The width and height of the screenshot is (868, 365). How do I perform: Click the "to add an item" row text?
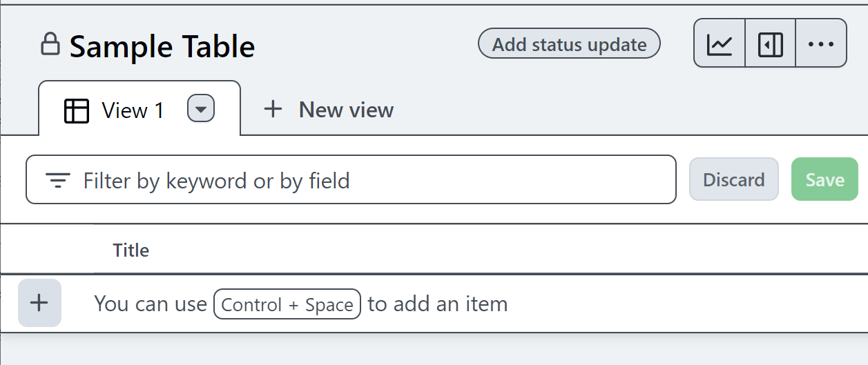(437, 304)
